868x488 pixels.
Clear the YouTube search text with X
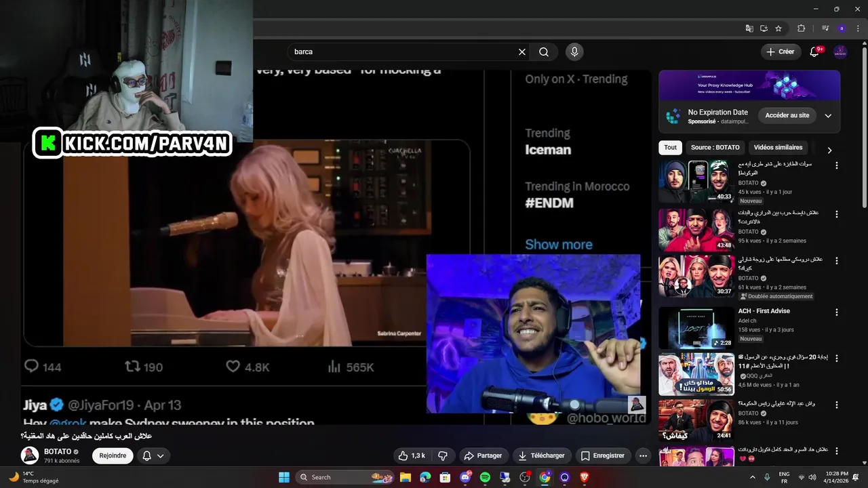pyautogui.click(x=522, y=52)
